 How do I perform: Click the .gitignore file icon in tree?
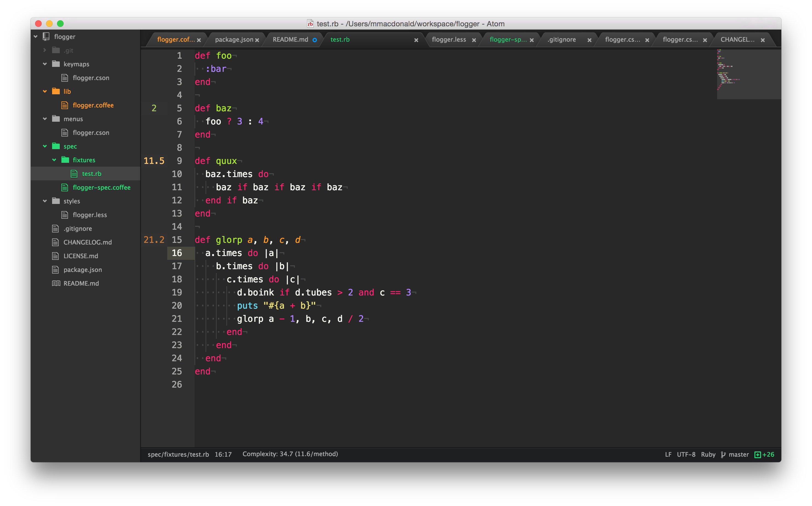pyautogui.click(x=56, y=229)
